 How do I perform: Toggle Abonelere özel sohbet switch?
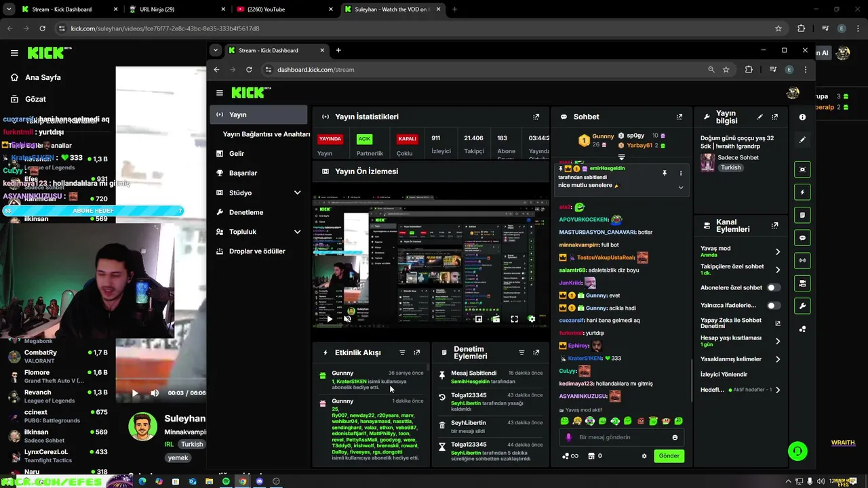(773, 287)
